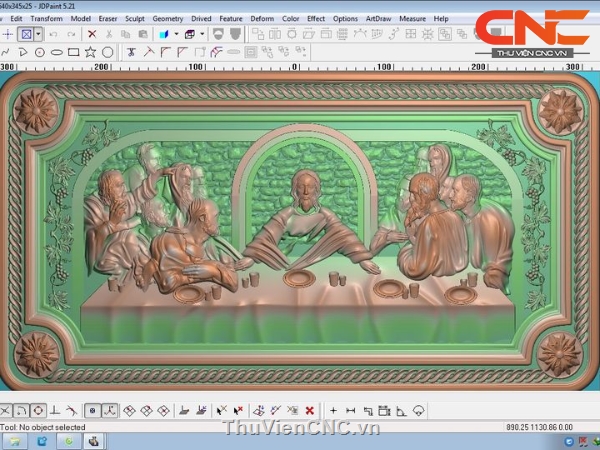Click the curve offset icon

tap(217, 52)
